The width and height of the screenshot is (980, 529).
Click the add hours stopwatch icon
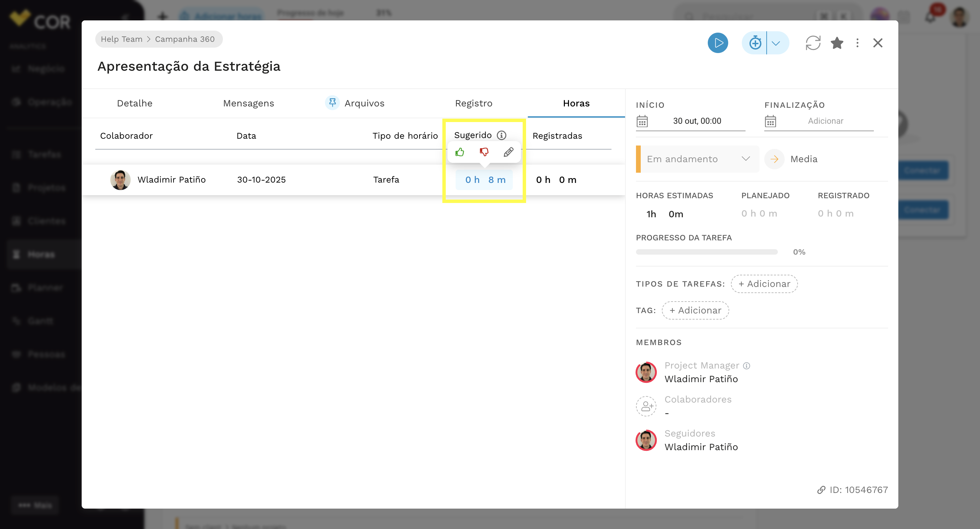[x=755, y=43]
